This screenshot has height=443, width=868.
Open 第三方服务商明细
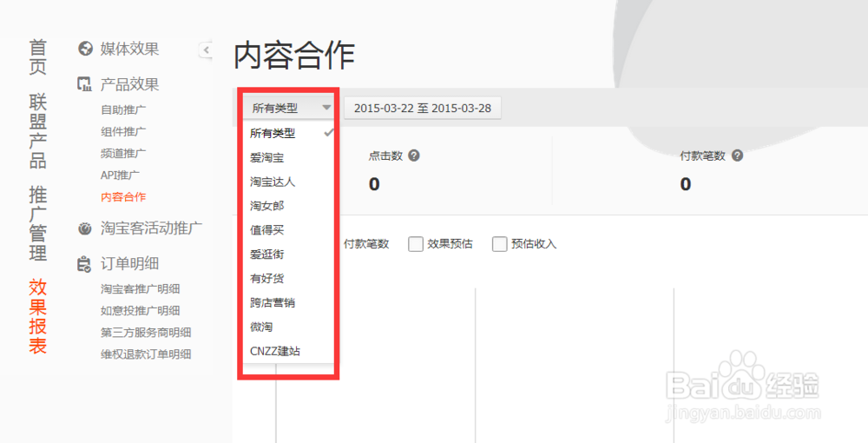click(146, 332)
